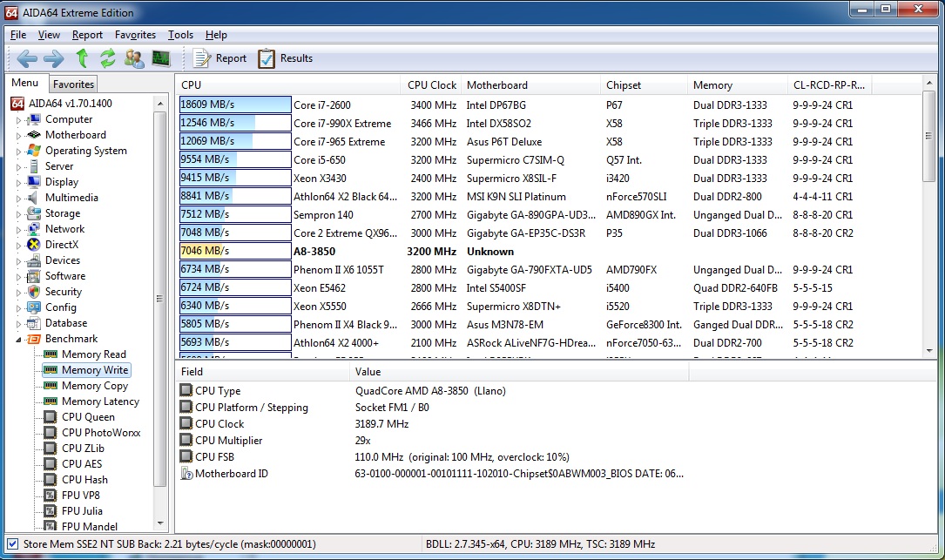Go up one level with green arrow
This screenshot has width=945, height=560.
tap(82, 58)
